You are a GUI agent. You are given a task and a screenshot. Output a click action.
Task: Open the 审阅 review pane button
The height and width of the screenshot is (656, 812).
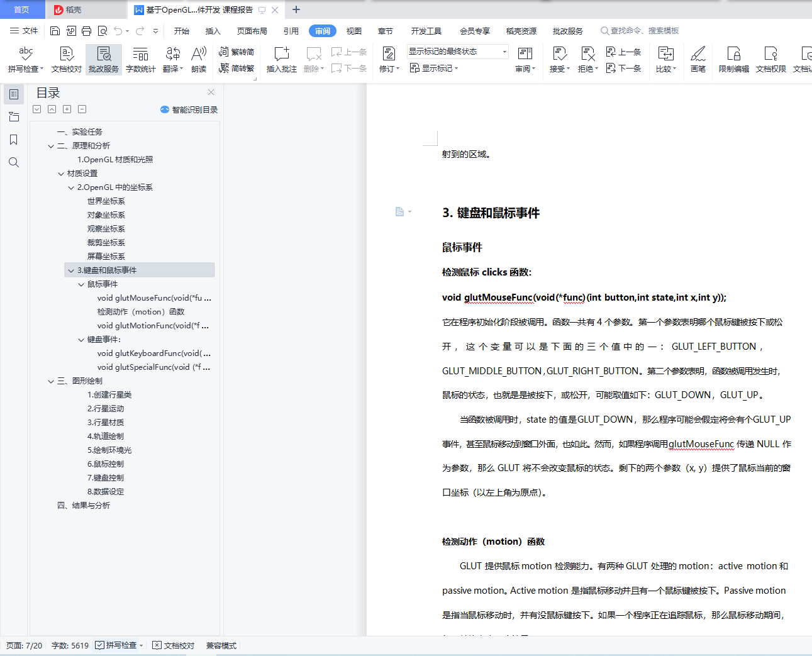click(525, 60)
